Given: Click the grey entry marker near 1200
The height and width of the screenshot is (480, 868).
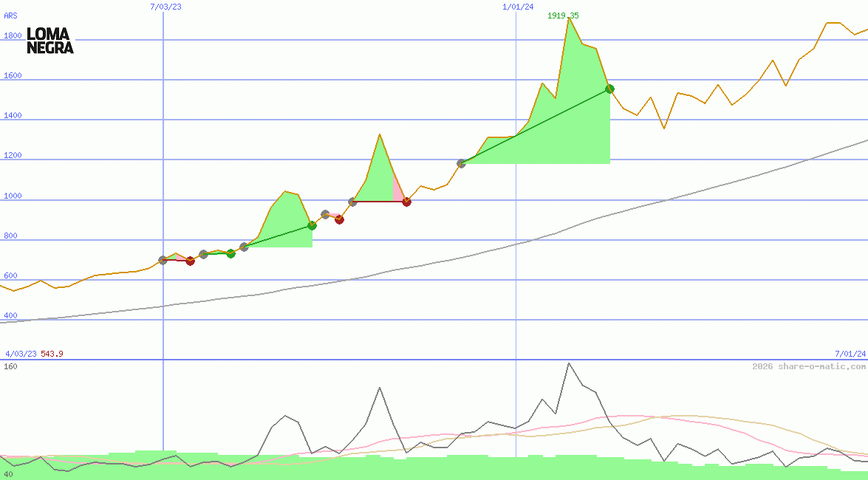Looking at the screenshot, I should tap(461, 163).
